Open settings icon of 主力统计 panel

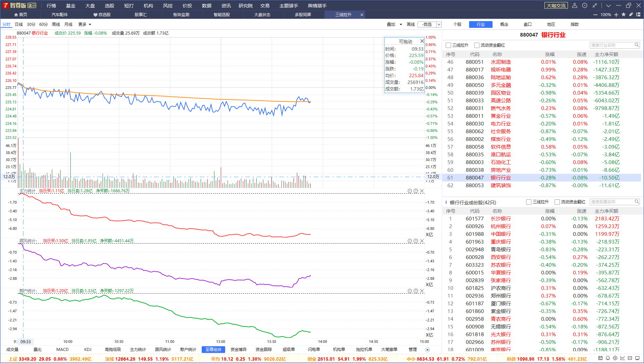[x=410, y=191]
